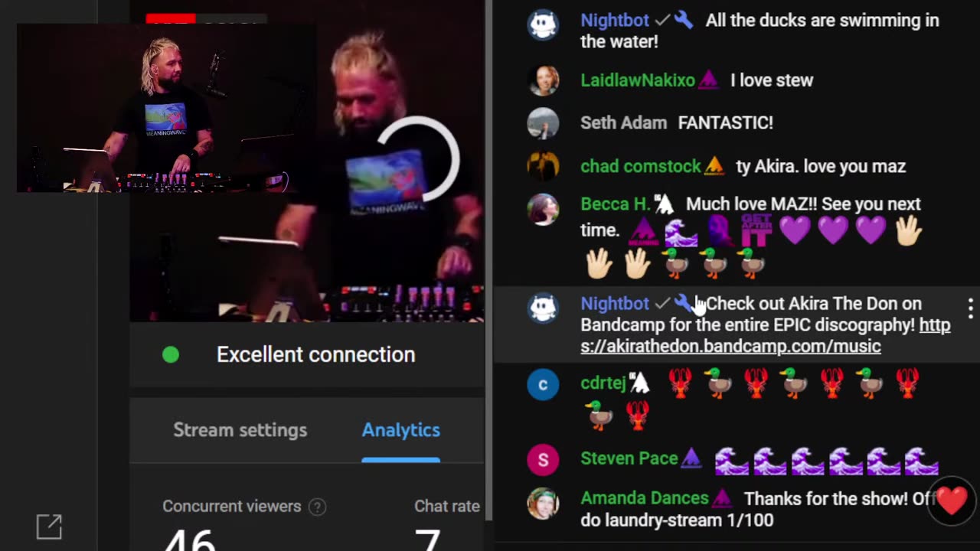The height and width of the screenshot is (551, 980).
Task: Click the Concurrent viewers help question icon
Action: pyautogui.click(x=317, y=507)
